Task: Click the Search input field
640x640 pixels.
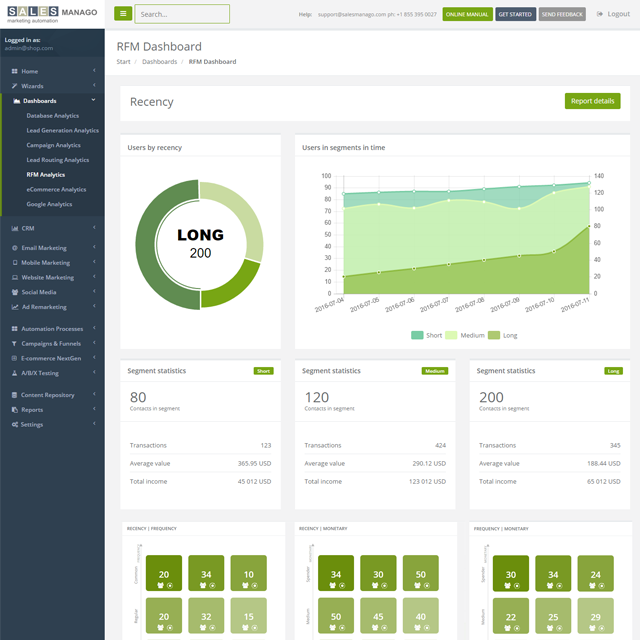Action: tap(182, 14)
